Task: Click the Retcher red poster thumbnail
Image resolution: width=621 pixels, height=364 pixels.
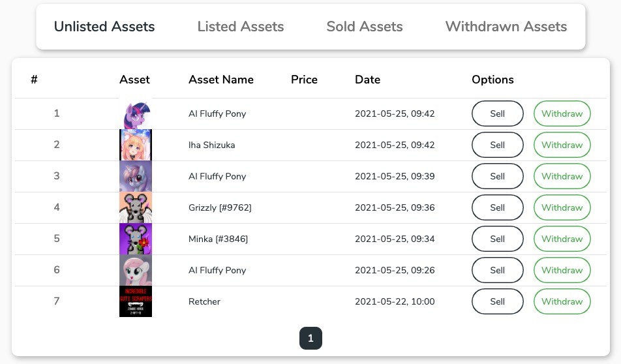Action: tap(136, 301)
